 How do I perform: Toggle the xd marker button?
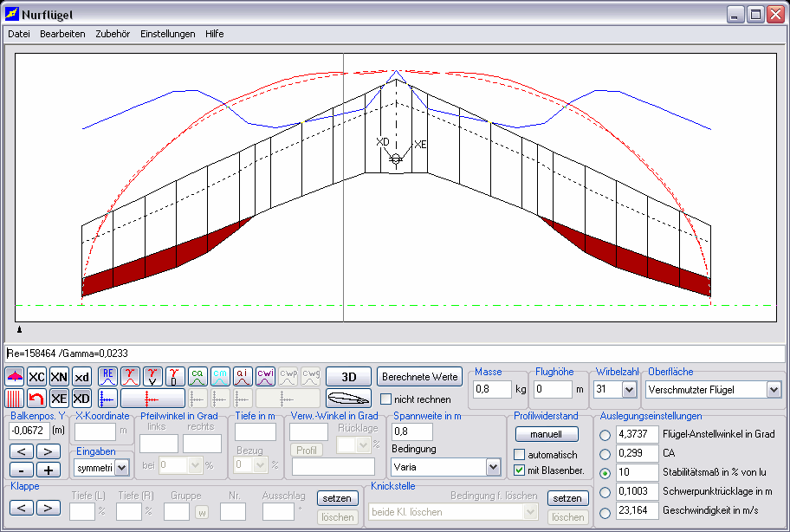tap(81, 377)
